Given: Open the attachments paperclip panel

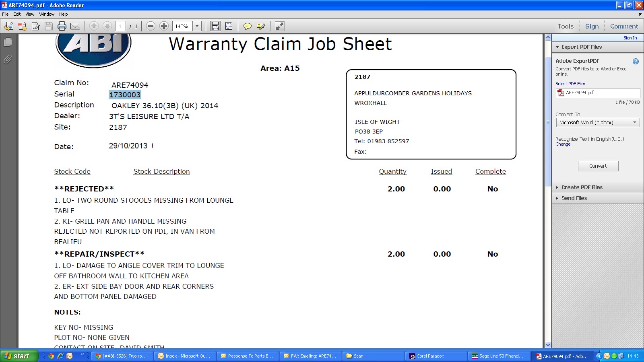Looking at the screenshot, I should pyautogui.click(x=8, y=60).
